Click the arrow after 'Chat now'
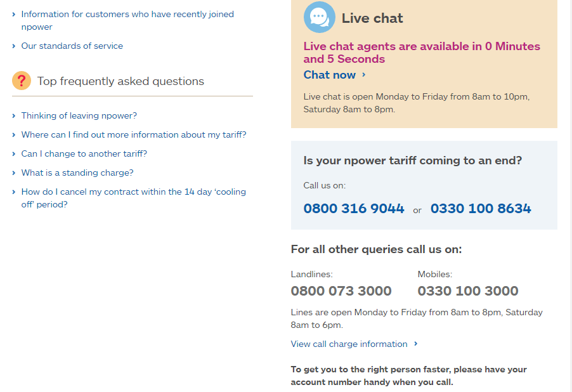This screenshot has height=392, width=572. [363, 75]
